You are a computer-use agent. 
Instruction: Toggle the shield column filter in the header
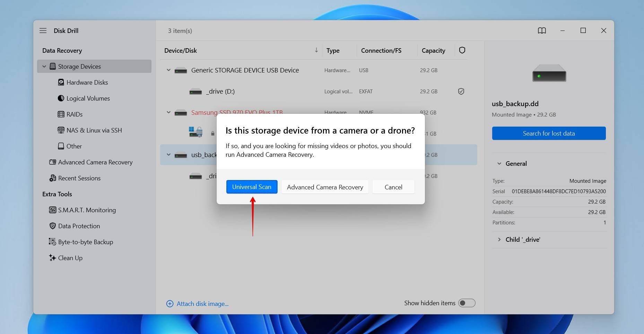click(x=462, y=50)
